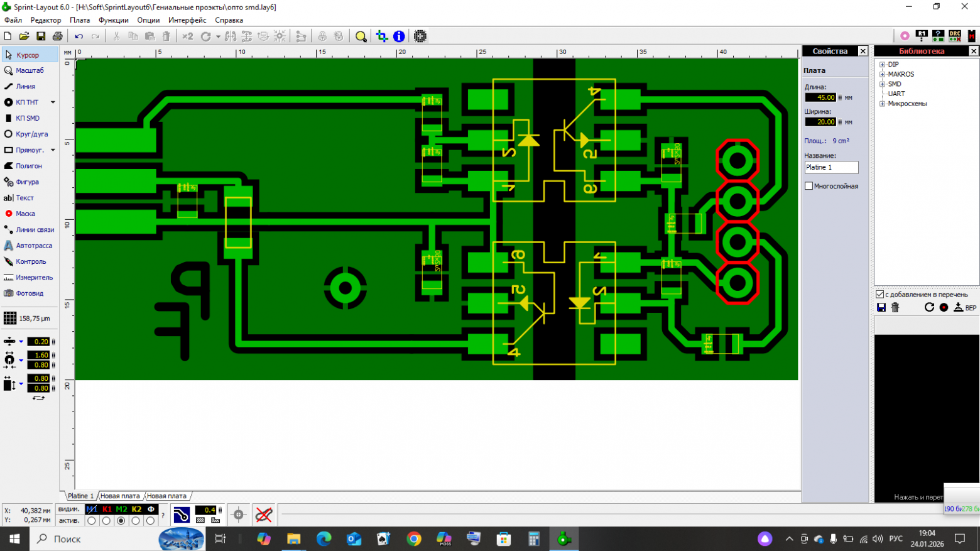Close the Свойства panel
Image resolution: width=980 pixels, height=551 pixels.
863,51
